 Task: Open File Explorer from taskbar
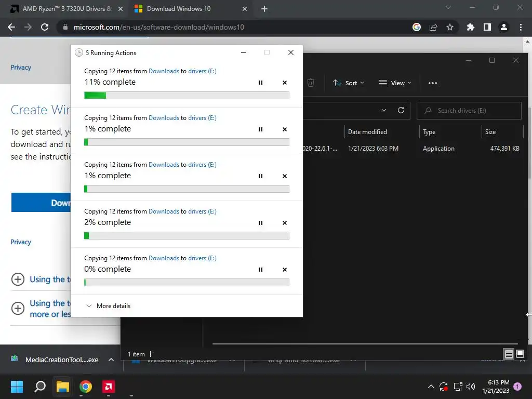63,387
